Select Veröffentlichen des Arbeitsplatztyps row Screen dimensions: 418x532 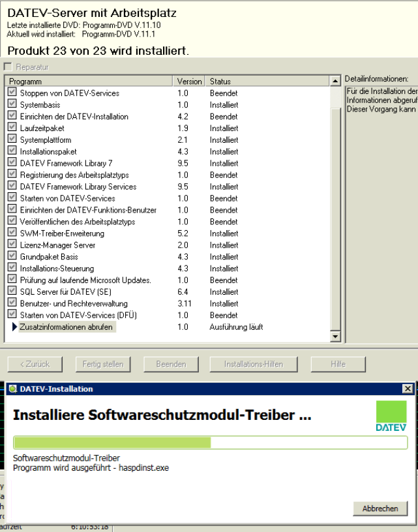(168, 222)
